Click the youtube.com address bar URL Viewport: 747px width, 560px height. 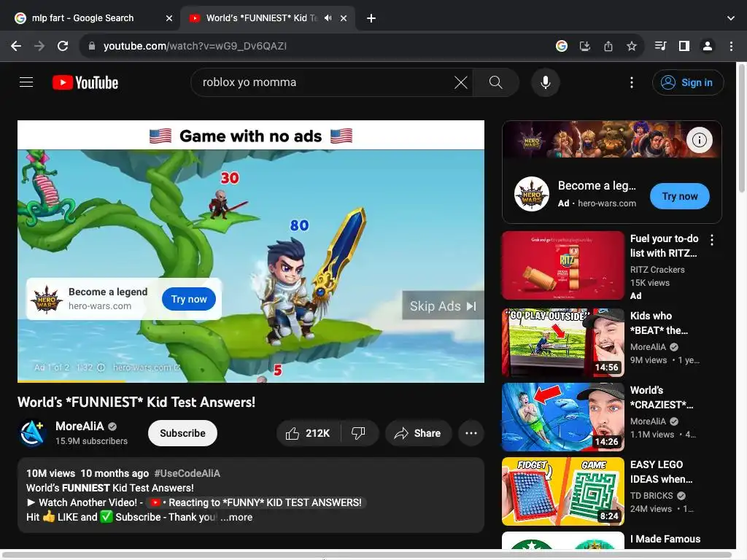[195, 46]
